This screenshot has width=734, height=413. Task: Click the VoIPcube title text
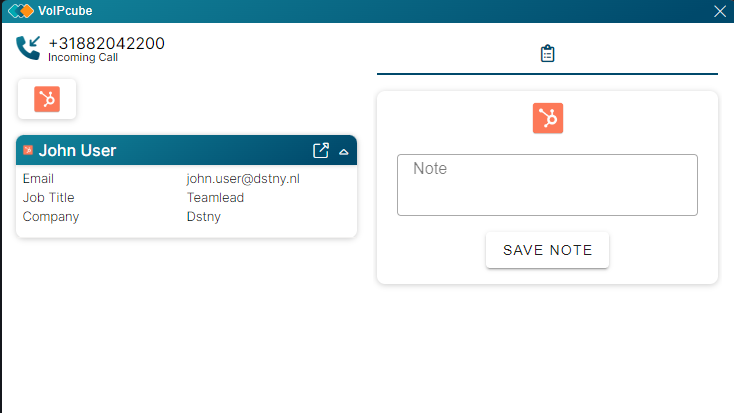pyautogui.click(x=65, y=11)
